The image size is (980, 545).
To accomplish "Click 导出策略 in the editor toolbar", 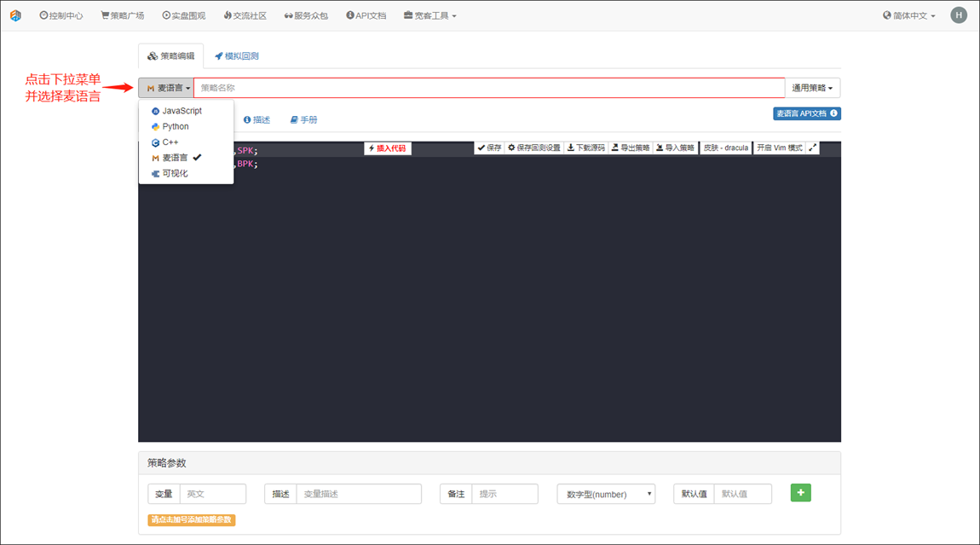I will [631, 148].
